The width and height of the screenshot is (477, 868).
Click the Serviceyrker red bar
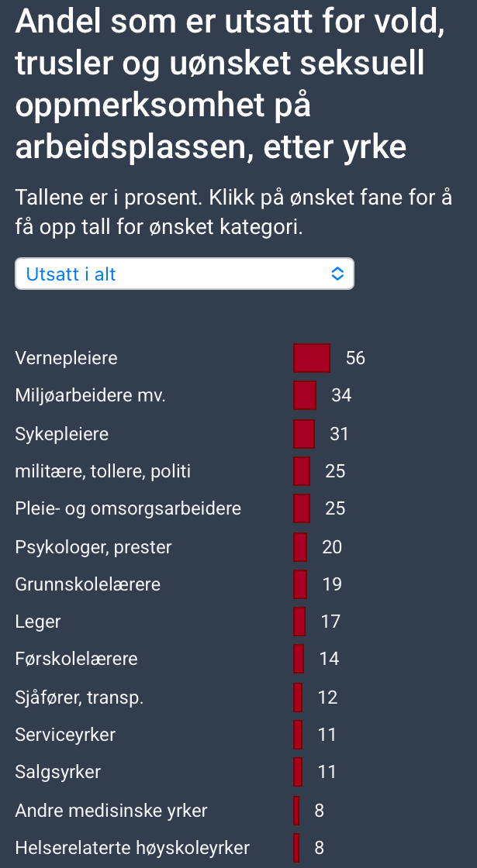298,734
